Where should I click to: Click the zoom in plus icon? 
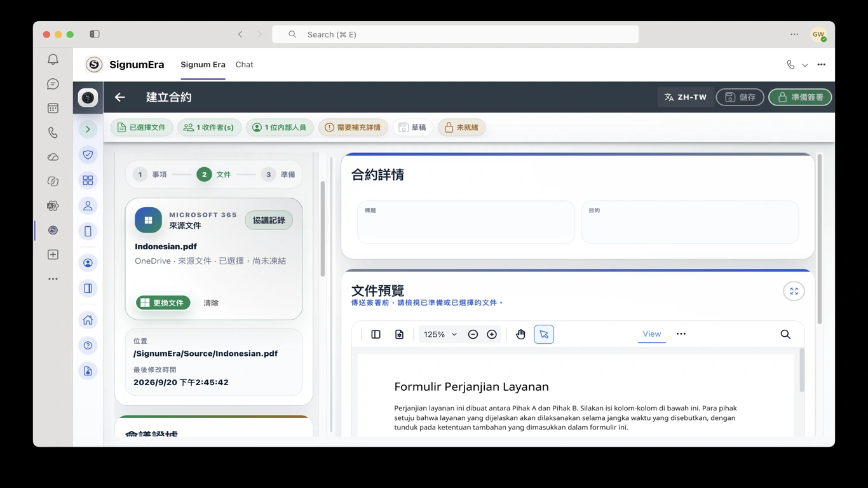pos(492,334)
